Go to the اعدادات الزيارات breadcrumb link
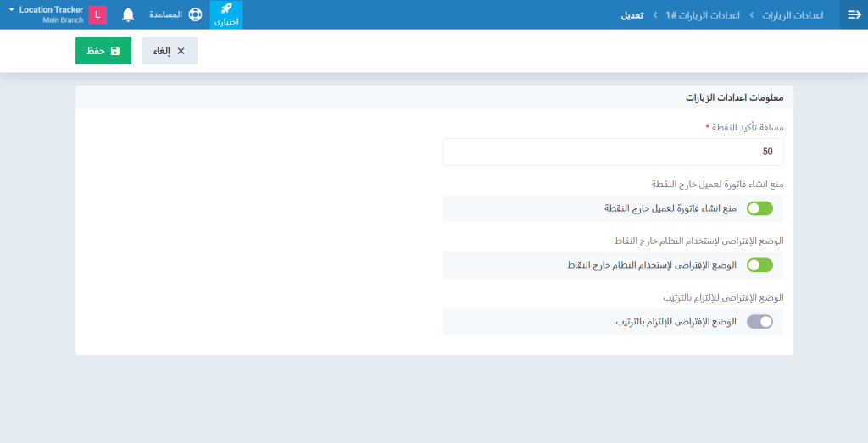This screenshot has height=443, width=868. (793, 15)
